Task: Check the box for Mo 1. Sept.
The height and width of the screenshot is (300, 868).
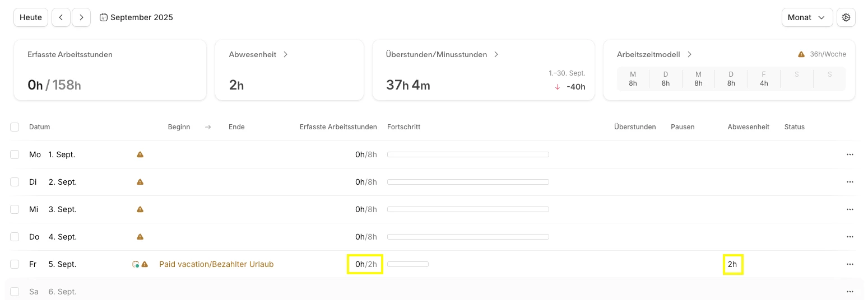Action: [x=15, y=154]
